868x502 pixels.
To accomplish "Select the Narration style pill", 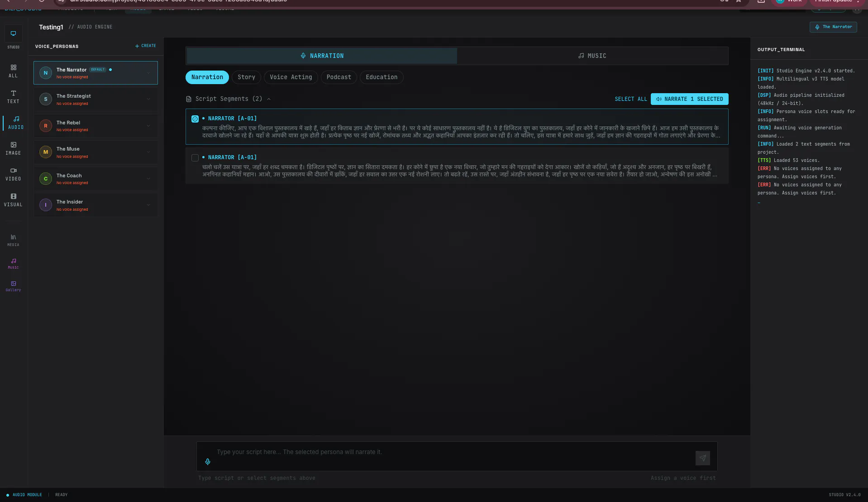I will click(x=207, y=77).
